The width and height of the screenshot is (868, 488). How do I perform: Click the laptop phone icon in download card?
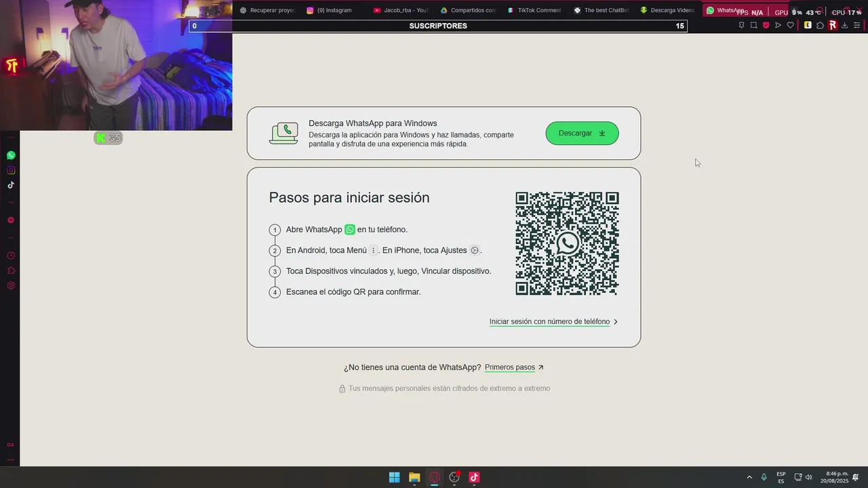pos(283,133)
